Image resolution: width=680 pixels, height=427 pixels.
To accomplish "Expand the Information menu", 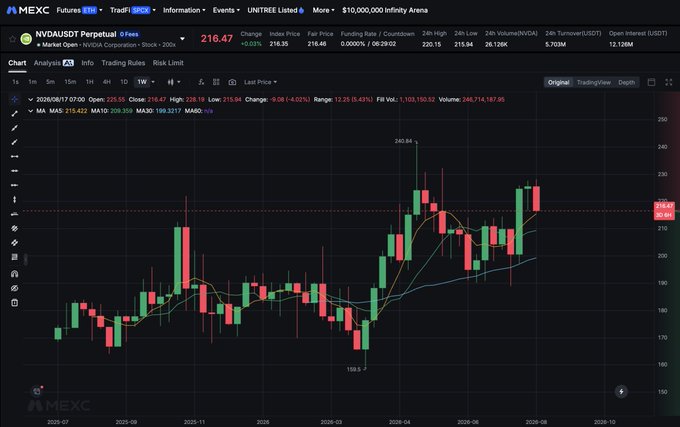I will coord(184,10).
